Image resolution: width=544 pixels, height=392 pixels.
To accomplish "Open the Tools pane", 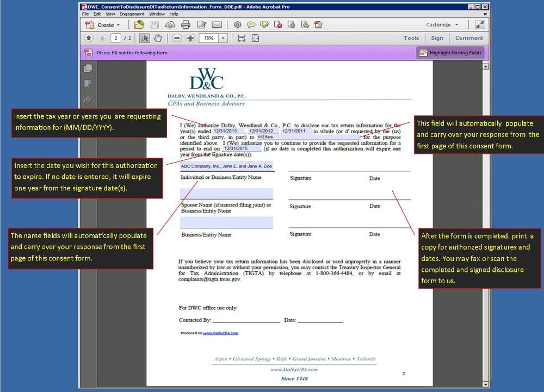I will [x=411, y=38].
